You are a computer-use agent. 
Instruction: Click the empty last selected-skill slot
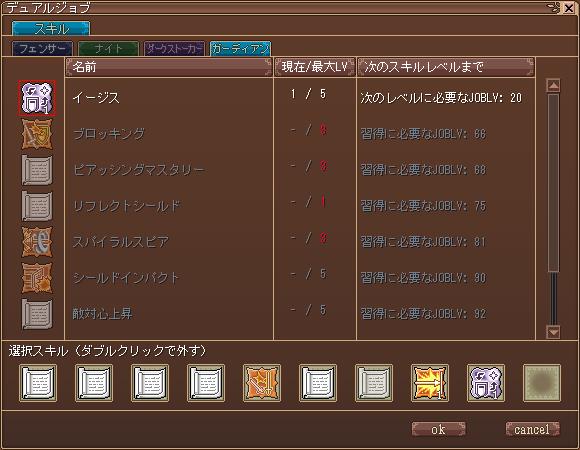click(x=542, y=383)
